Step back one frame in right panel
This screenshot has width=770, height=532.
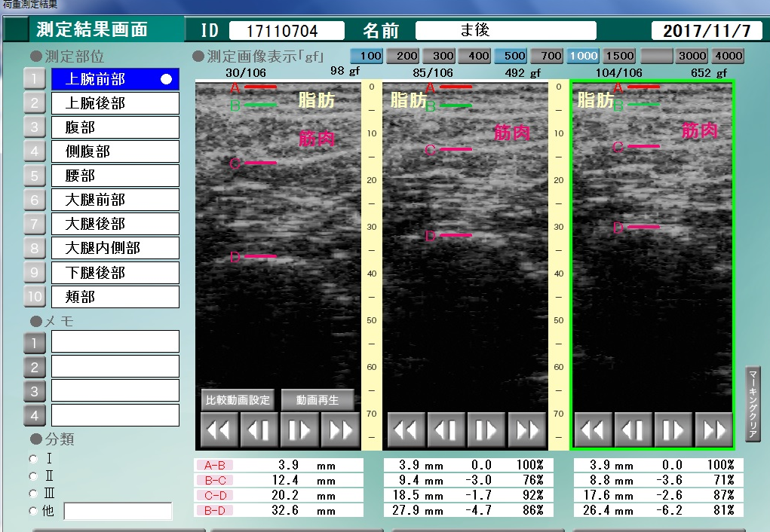point(633,430)
